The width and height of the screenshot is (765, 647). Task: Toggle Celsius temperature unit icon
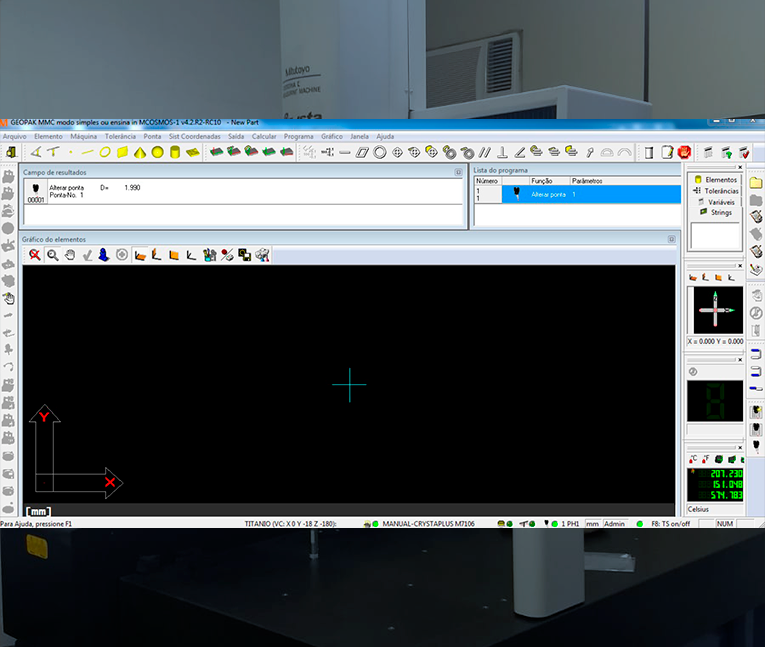[693, 458]
